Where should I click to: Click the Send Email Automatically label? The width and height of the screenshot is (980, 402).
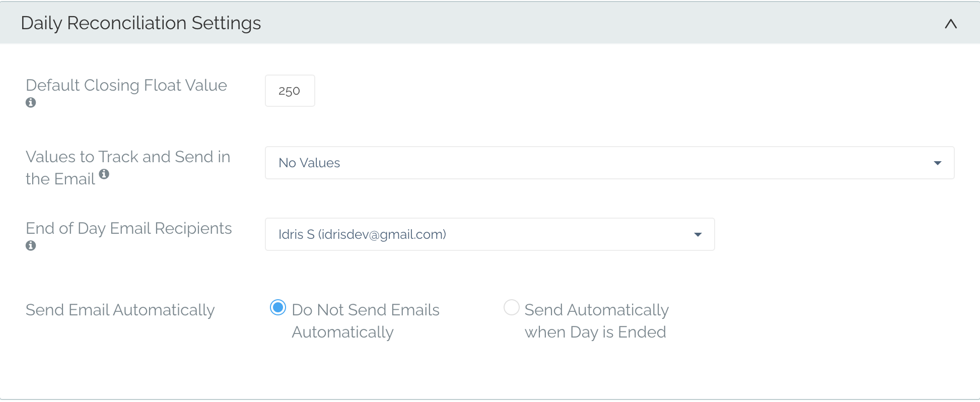point(120,310)
